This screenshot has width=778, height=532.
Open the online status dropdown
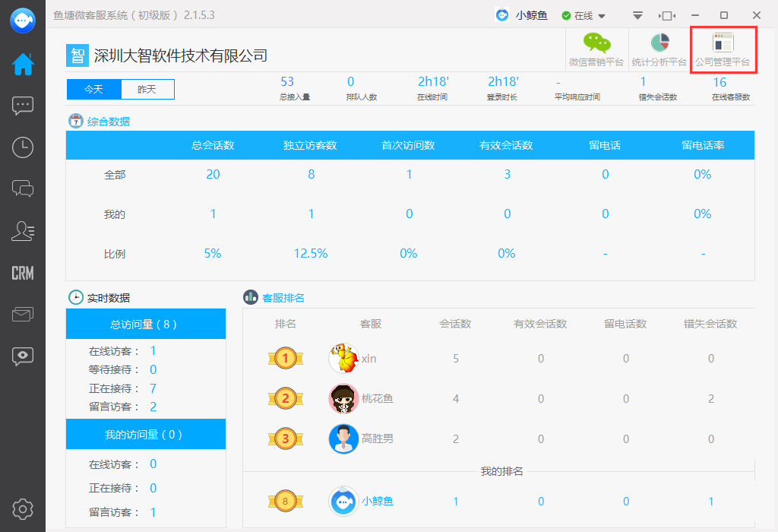[583, 14]
